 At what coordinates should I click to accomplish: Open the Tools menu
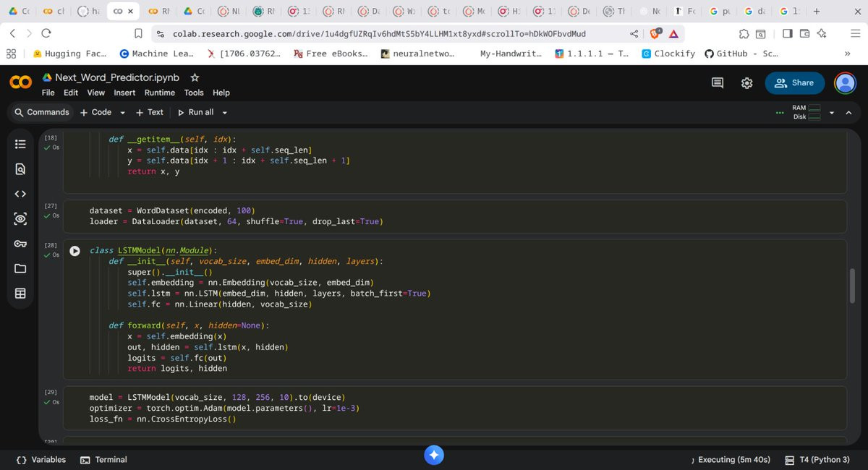click(x=194, y=93)
